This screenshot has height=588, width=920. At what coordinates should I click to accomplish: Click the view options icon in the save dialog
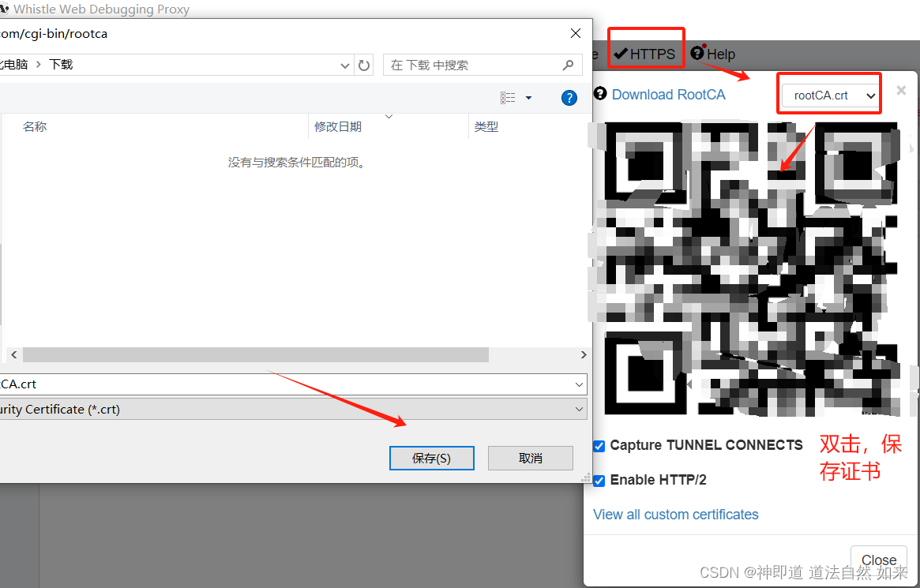click(x=508, y=97)
